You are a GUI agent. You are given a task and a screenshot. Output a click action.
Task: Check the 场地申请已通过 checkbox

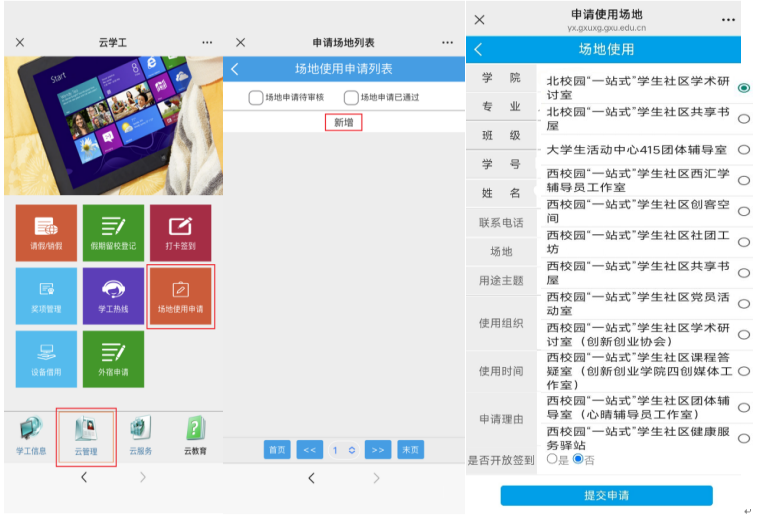(351, 97)
